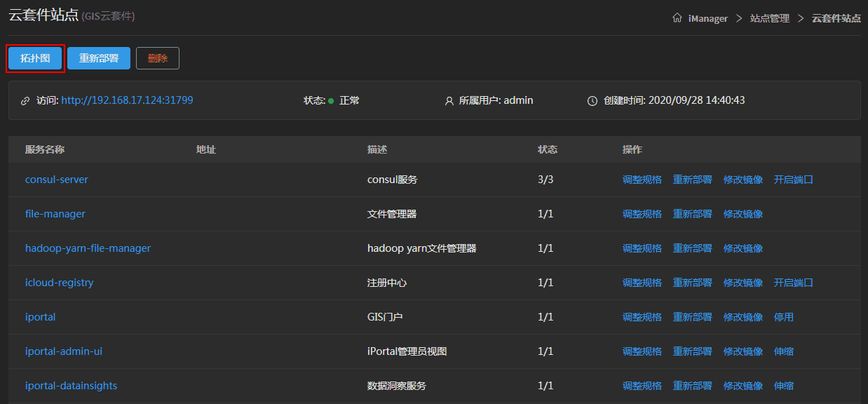Click 伸缩 for iportal-admin-ui
The image size is (868, 404).
coord(783,351)
